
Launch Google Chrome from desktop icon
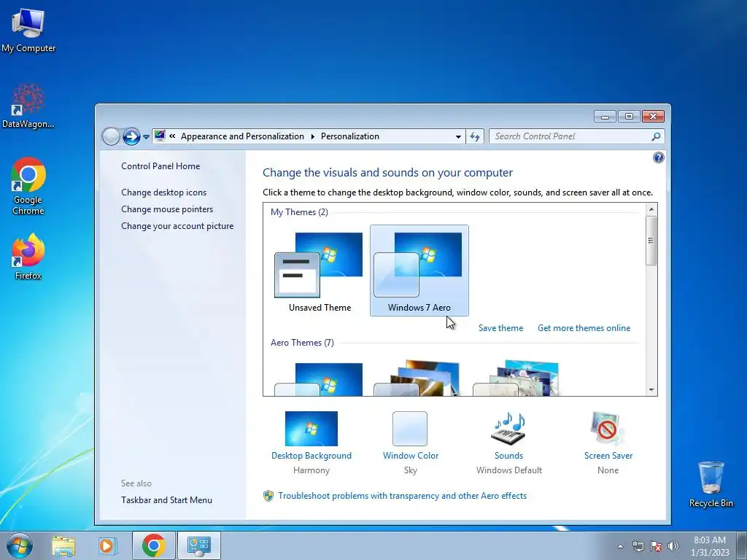[28, 186]
